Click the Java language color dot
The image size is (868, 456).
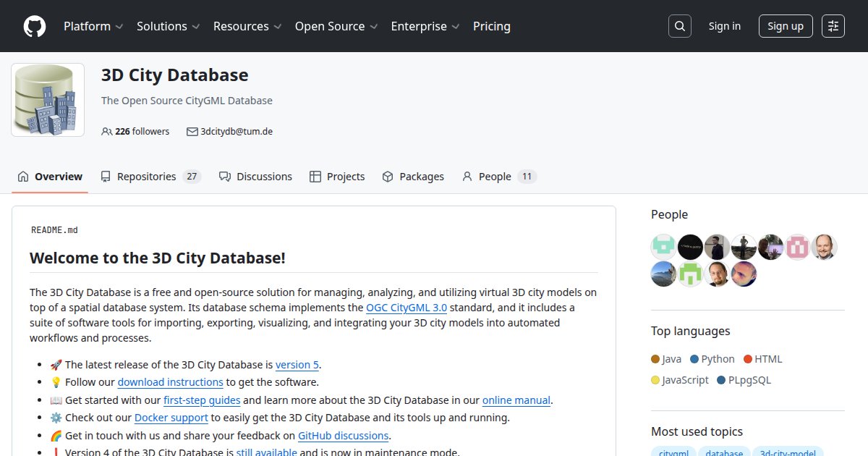pos(655,359)
